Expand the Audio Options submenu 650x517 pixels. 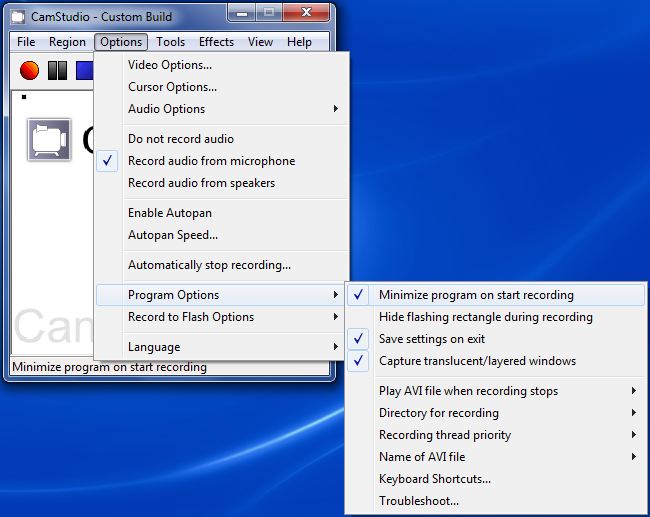[x=221, y=109]
